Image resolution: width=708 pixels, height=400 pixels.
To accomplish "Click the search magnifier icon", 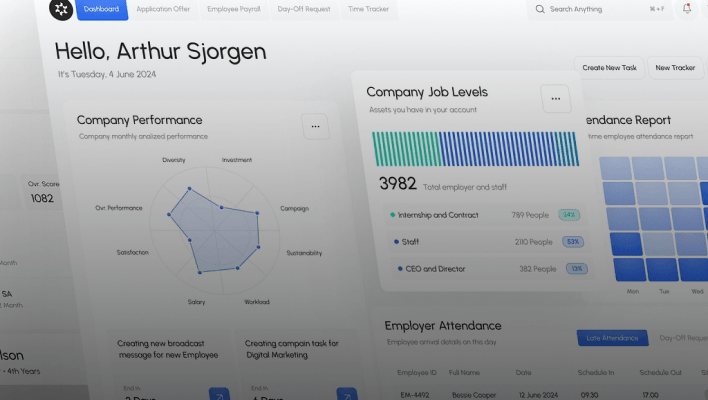I will tap(540, 9).
